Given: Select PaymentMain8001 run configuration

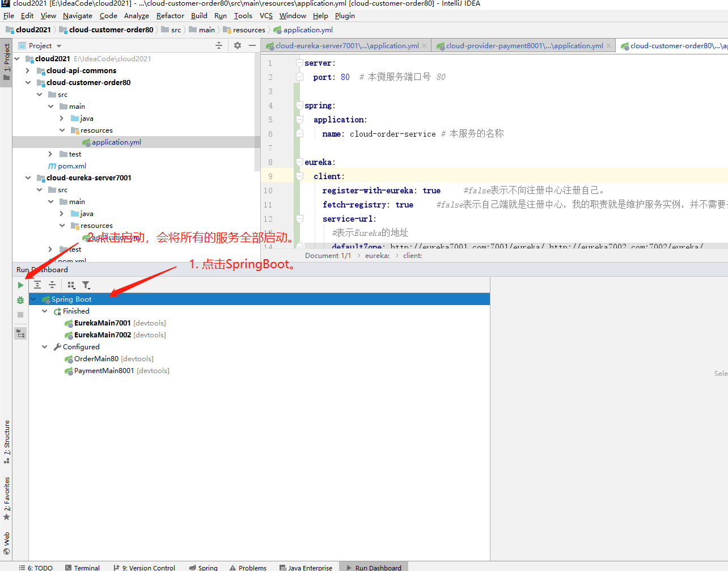Looking at the screenshot, I should tap(117, 370).
